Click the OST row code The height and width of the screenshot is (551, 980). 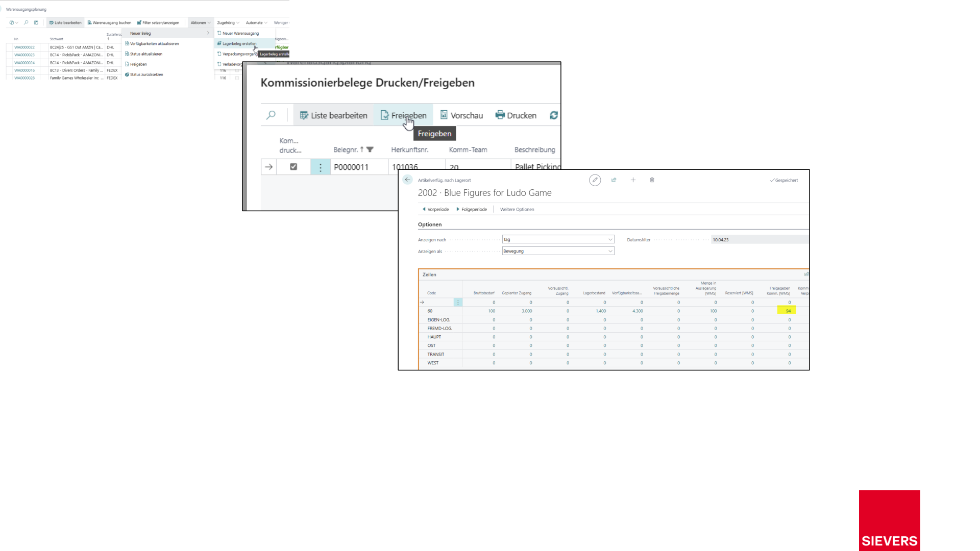(431, 345)
